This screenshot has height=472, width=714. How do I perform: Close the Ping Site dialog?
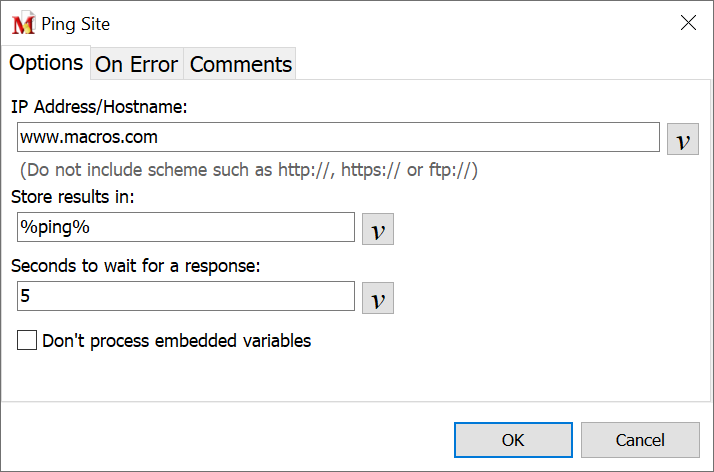688,23
